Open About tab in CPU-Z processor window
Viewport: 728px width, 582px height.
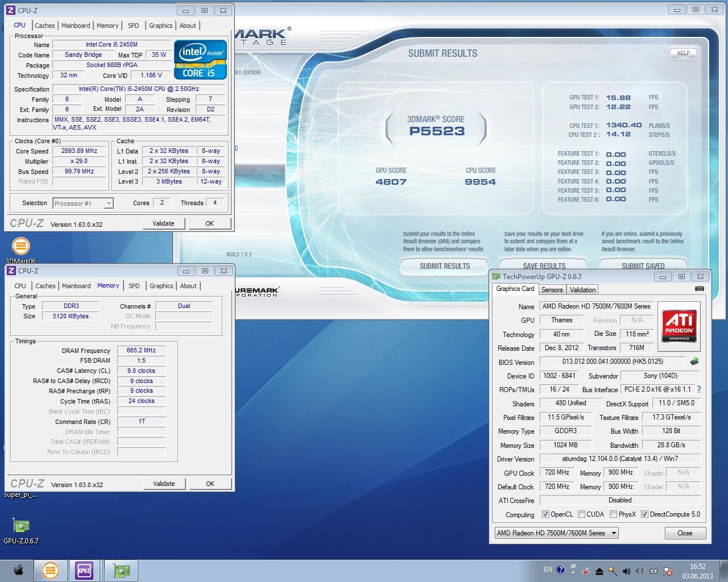(188, 26)
